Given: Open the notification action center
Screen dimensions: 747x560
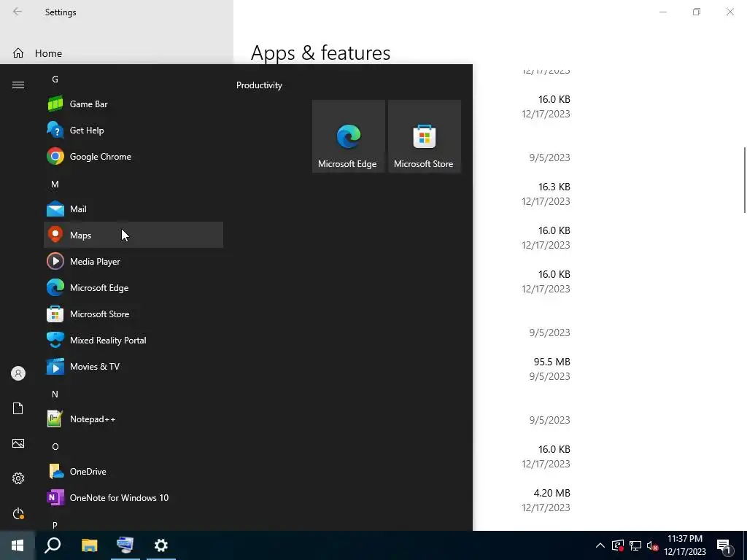Looking at the screenshot, I should click(724, 545).
